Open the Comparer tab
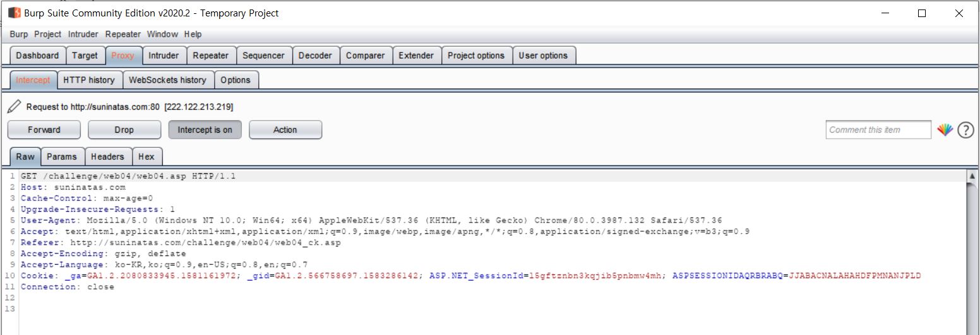The image size is (980, 335). pyautogui.click(x=366, y=56)
